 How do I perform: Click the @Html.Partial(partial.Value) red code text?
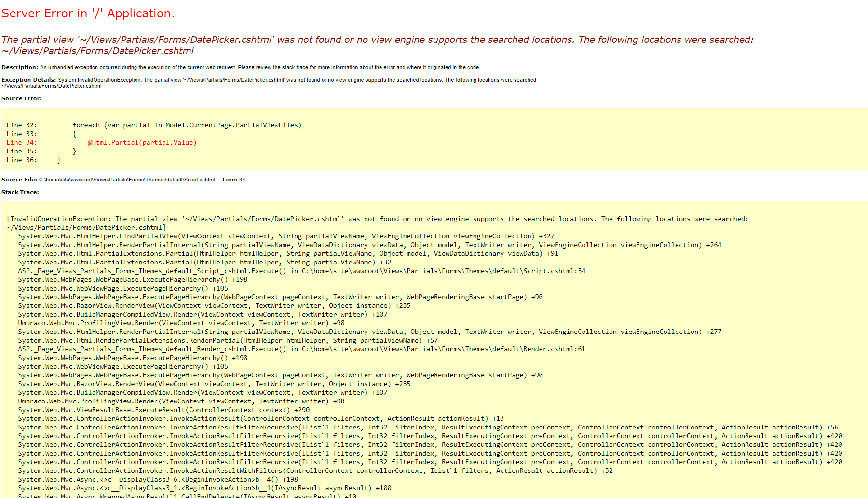tap(142, 142)
